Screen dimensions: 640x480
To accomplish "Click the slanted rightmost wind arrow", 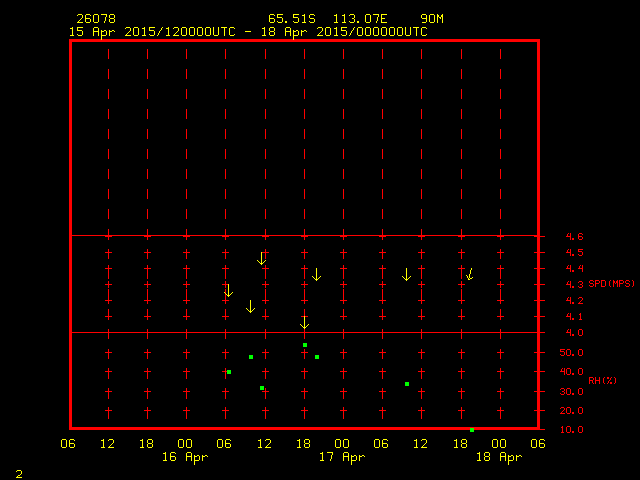I will 469,274.
